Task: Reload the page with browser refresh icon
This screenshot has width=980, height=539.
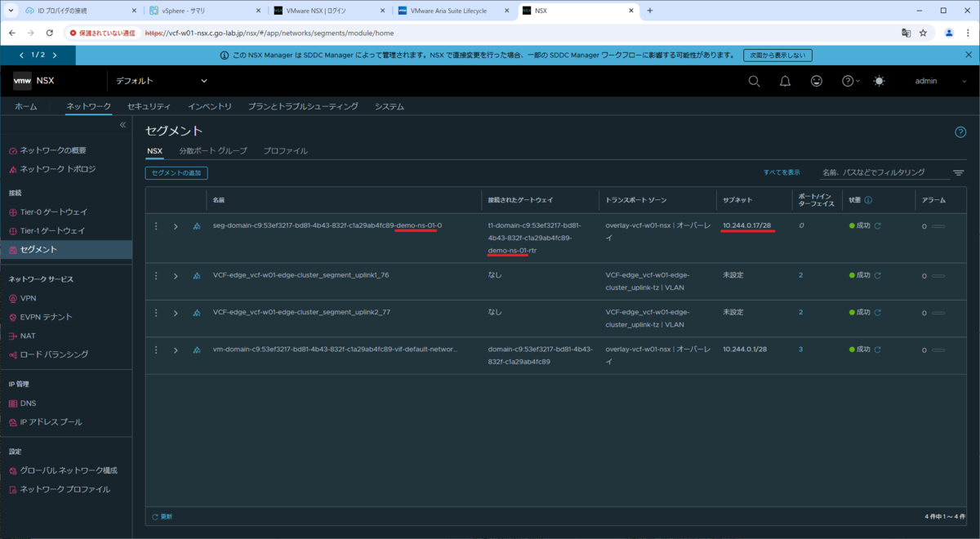Action: [x=49, y=33]
